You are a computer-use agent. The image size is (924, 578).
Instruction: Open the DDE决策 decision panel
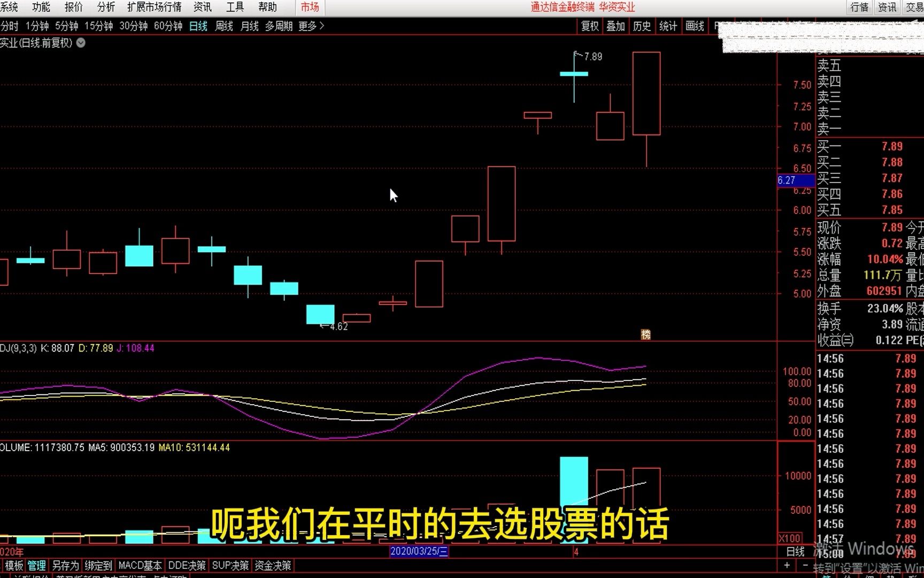(x=187, y=565)
